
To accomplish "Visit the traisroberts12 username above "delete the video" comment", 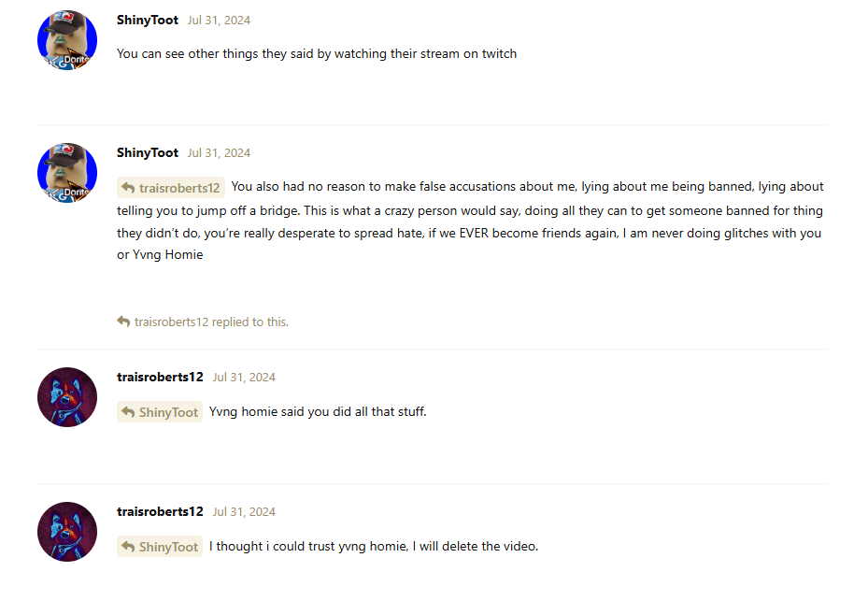I will click(160, 511).
